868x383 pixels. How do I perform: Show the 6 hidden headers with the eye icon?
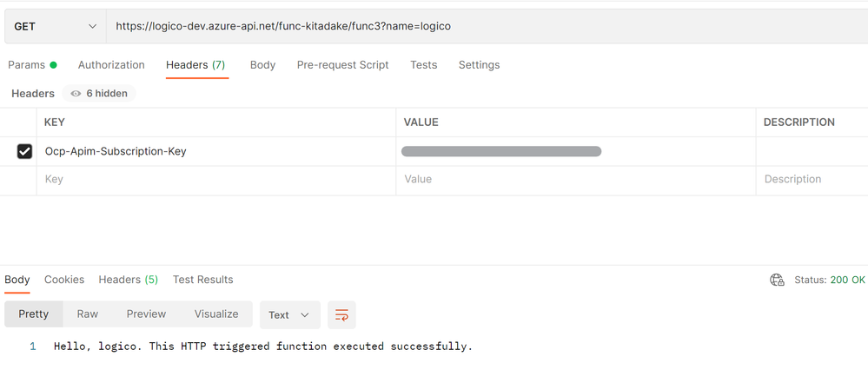click(x=99, y=94)
